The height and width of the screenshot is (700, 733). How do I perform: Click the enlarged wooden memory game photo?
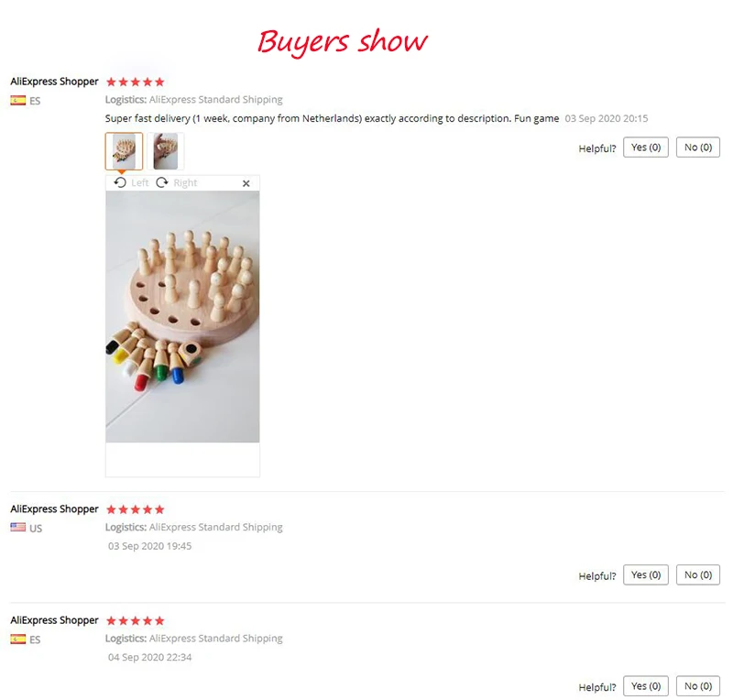pyautogui.click(x=182, y=317)
